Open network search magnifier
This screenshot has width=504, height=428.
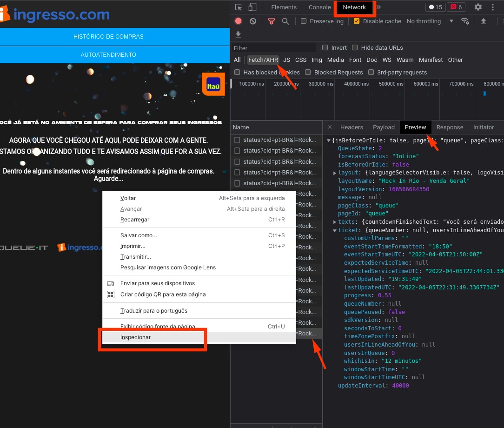(285, 21)
